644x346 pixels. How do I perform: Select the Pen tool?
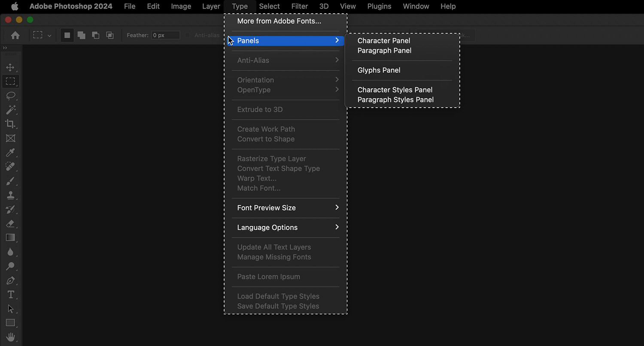[10, 280]
